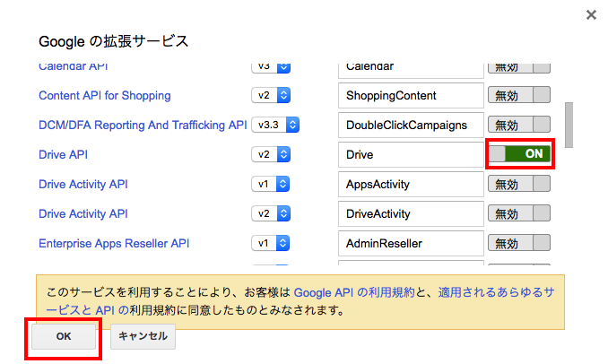608x364 pixels.
Task: Open the Drive API link
Action: 63,154
